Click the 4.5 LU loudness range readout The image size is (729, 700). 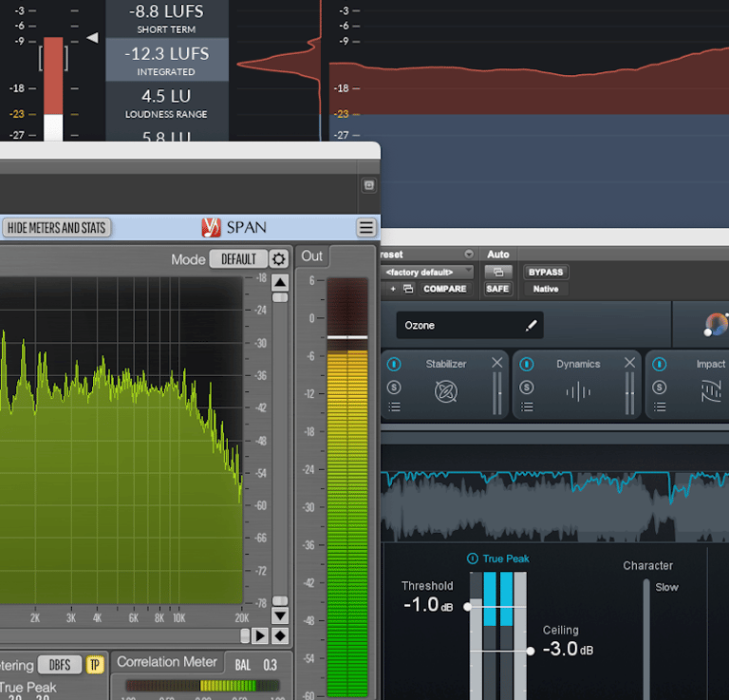(x=166, y=103)
